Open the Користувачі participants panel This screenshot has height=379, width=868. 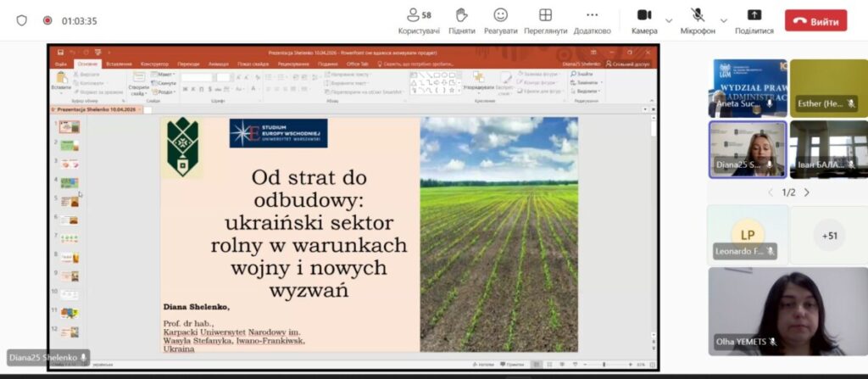point(419,20)
